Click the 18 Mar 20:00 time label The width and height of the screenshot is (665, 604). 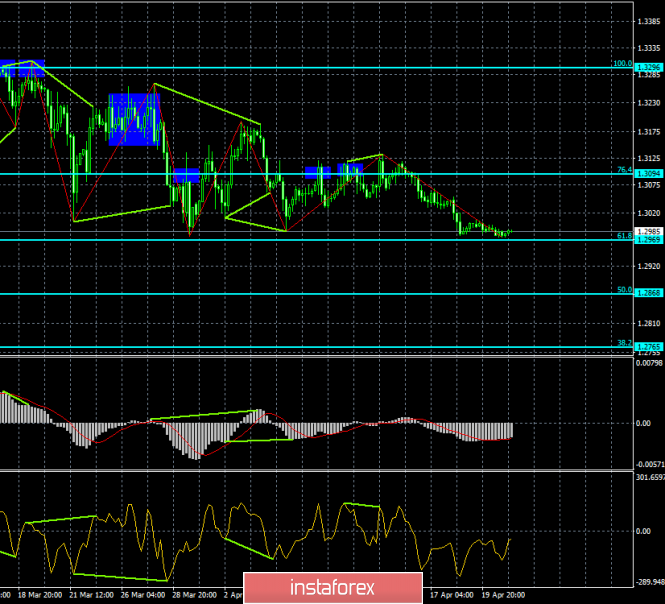click(x=40, y=595)
